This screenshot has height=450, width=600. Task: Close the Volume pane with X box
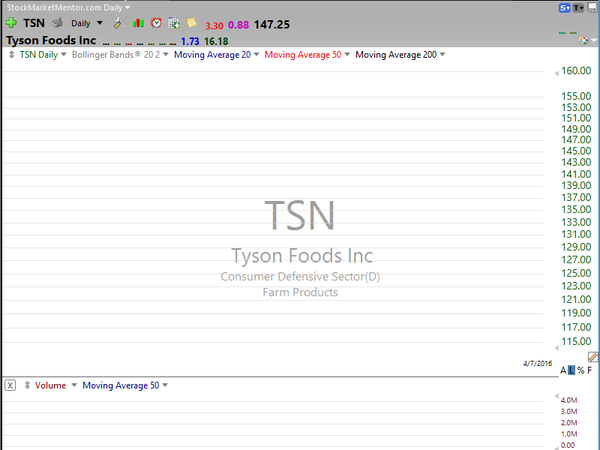pos(10,385)
